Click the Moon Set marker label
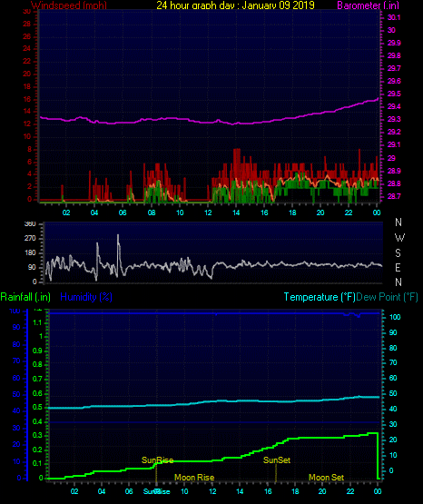423x504 pixels. (326, 478)
